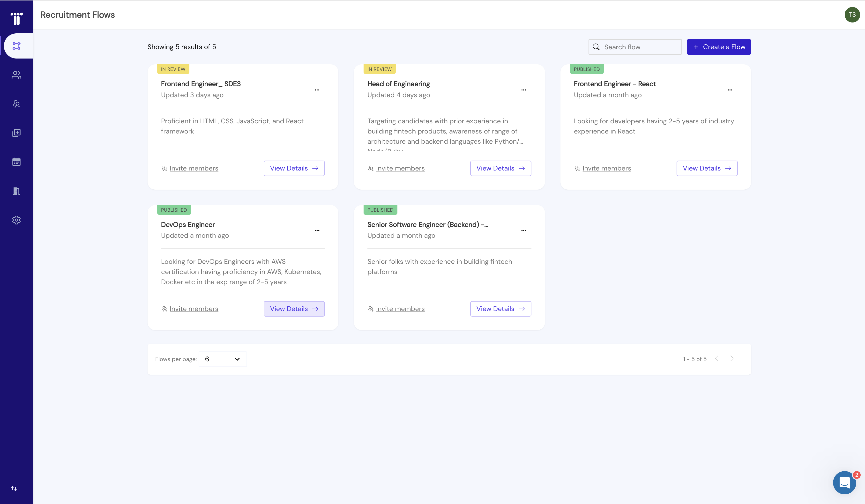This screenshot has height=504, width=865.
Task: Expand the Flows per page dropdown
Action: click(223, 359)
